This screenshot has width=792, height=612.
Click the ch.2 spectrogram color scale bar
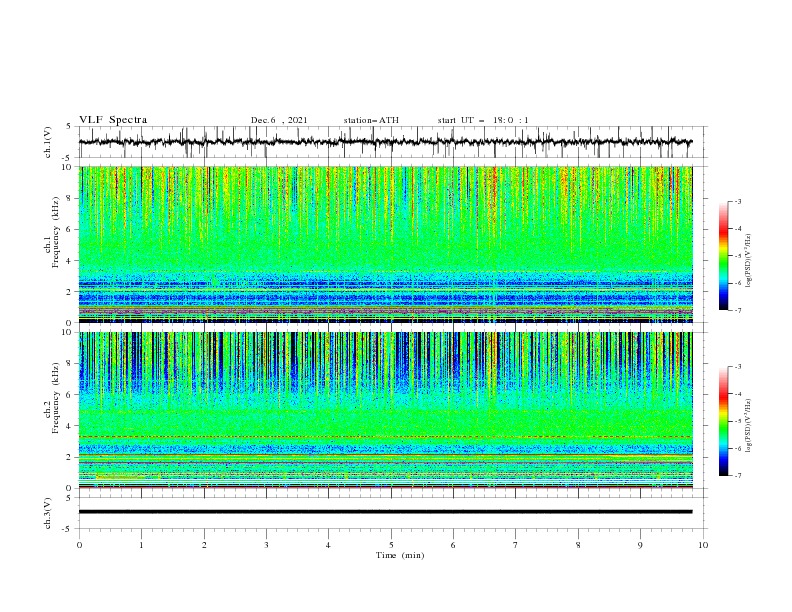pos(724,421)
